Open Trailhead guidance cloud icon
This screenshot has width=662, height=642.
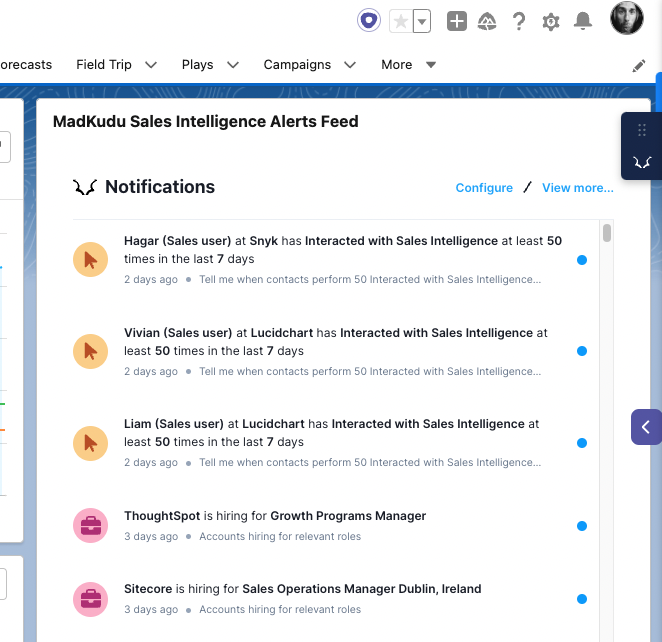click(487, 21)
